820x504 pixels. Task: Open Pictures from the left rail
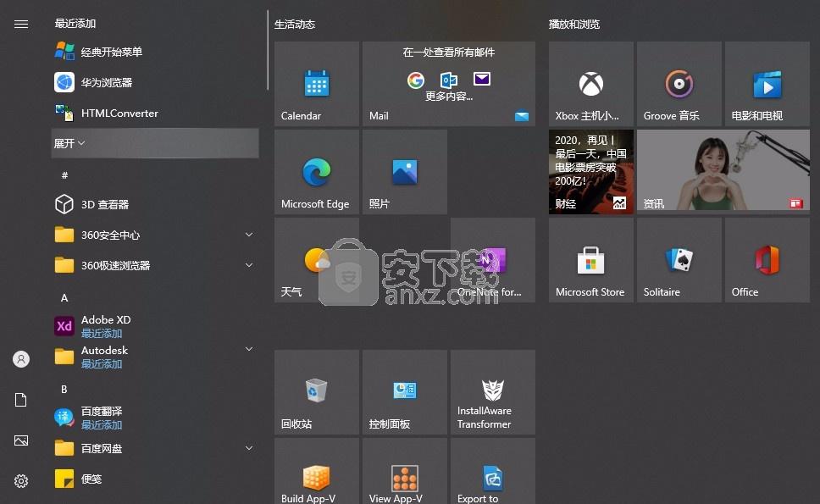click(21, 440)
